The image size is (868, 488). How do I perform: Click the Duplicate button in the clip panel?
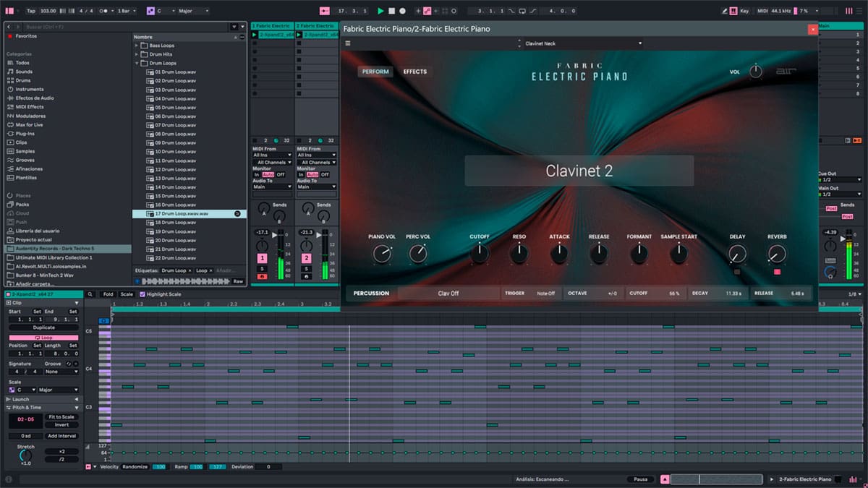[x=43, y=328]
